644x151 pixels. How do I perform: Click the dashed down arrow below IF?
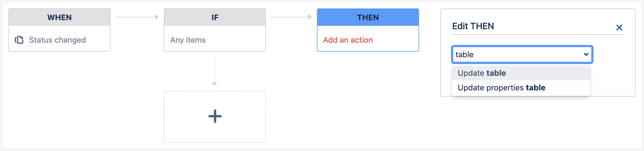click(215, 71)
